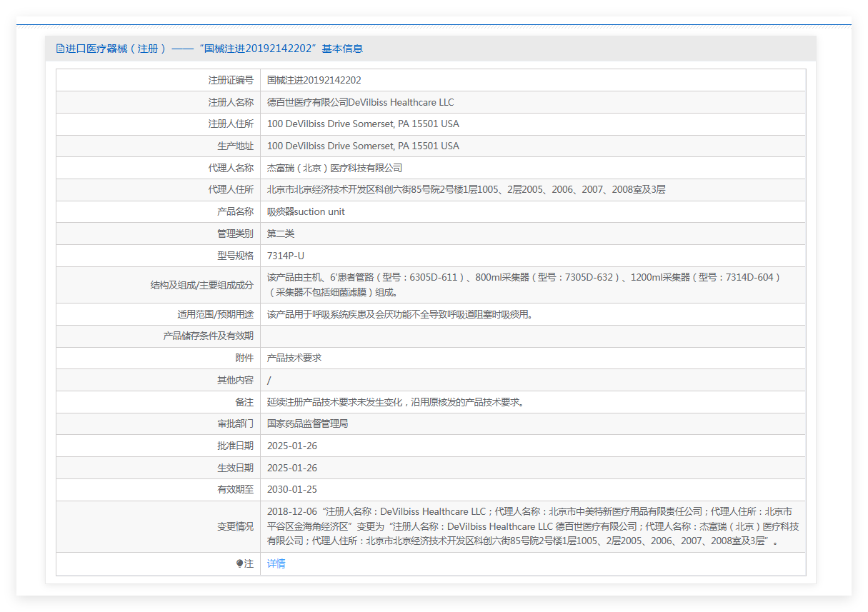
Task: Click the 其他内容 label
Action: click(x=235, y=380)
